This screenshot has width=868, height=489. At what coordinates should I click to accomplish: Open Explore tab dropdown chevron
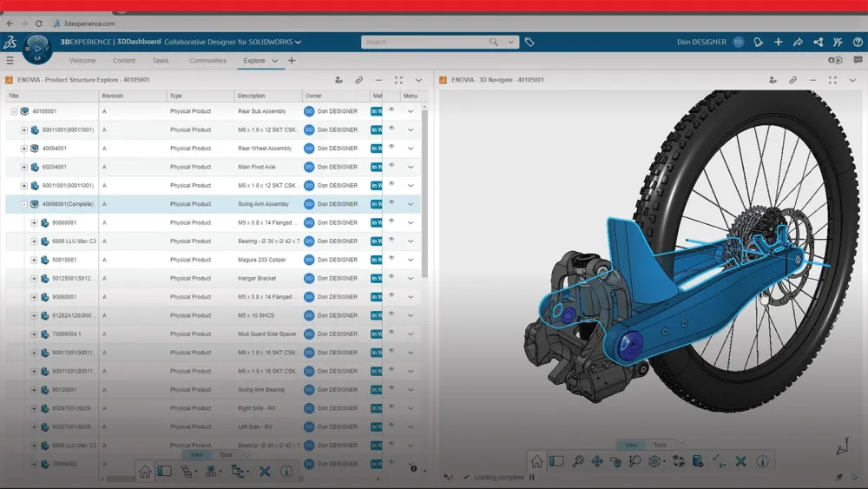[x=274, y=61]
